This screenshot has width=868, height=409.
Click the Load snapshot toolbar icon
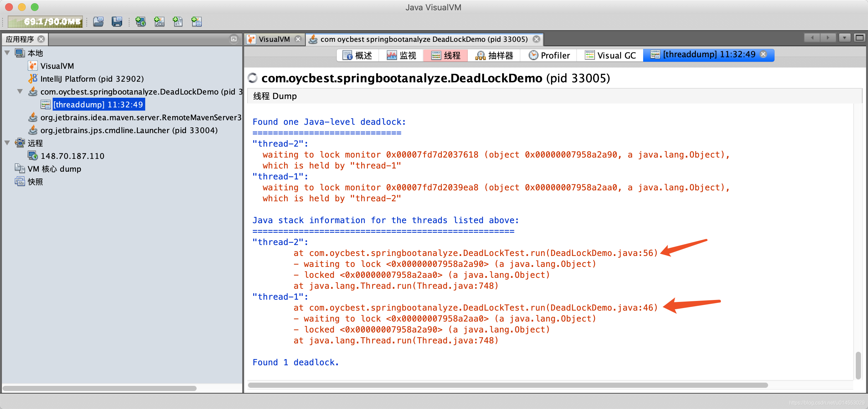pos(98,22)
